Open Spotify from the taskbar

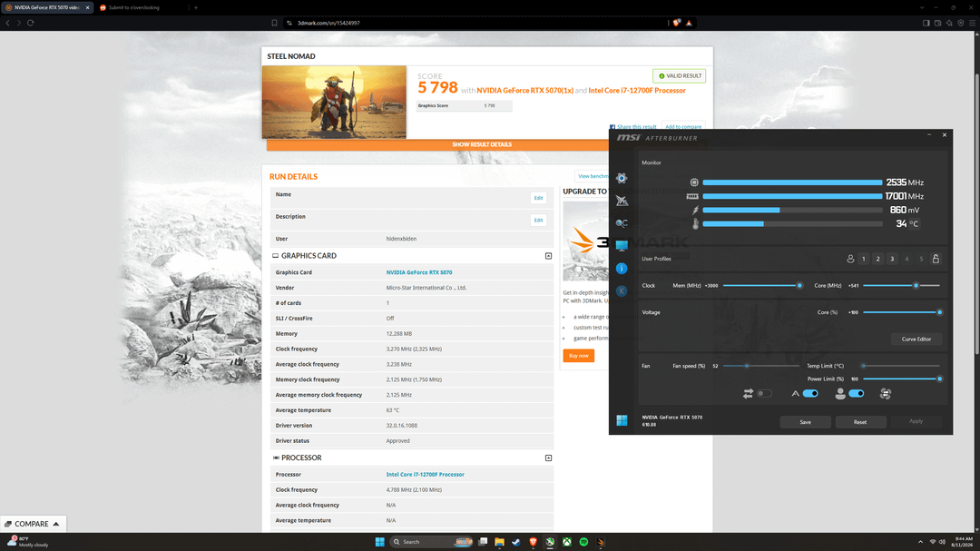(x=583, y=542)
